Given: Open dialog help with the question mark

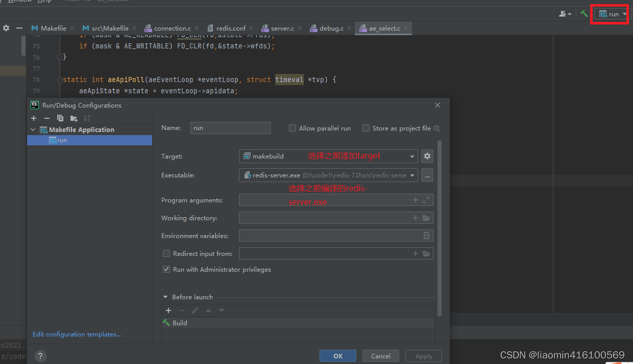Looking at the screenshot, I should coord(40,356).
